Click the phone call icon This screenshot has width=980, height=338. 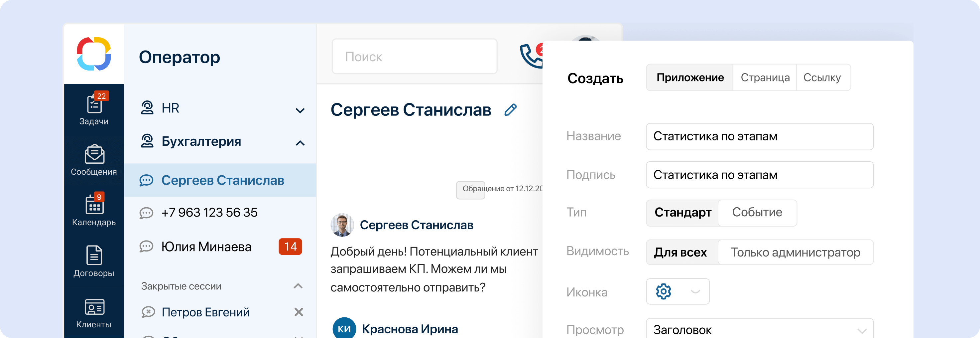[x=531, y=56]
